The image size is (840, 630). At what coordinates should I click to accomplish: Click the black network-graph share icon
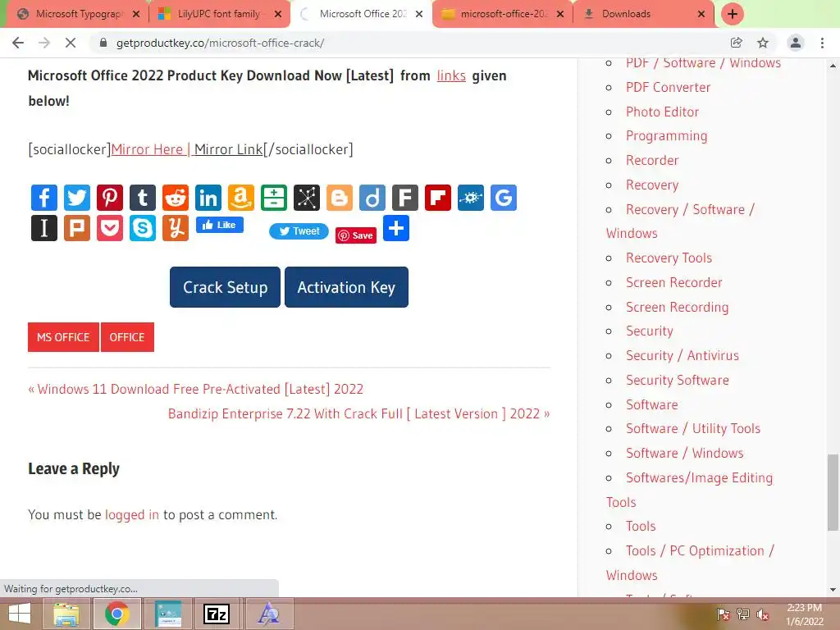click(307, 198)
